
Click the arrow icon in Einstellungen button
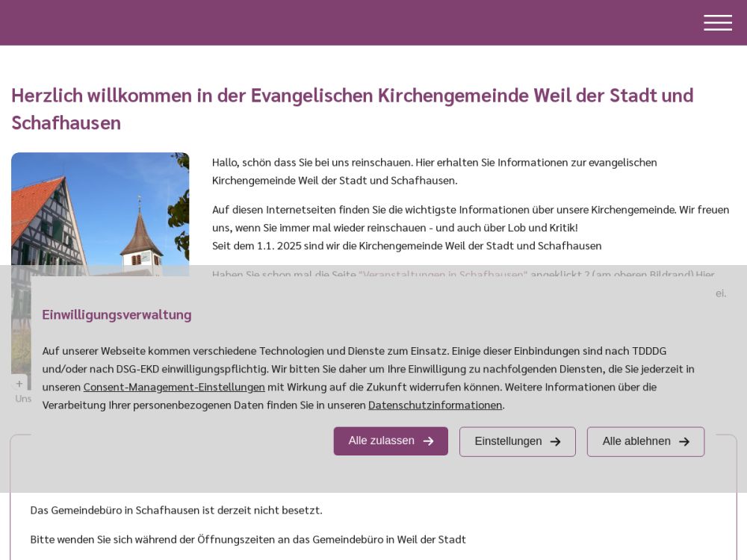555,442
